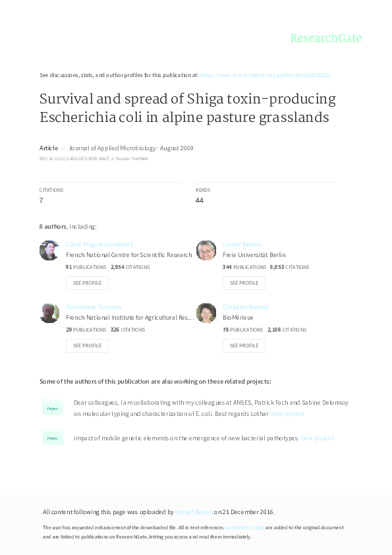Open the publication URL at the top

point(266,74)
